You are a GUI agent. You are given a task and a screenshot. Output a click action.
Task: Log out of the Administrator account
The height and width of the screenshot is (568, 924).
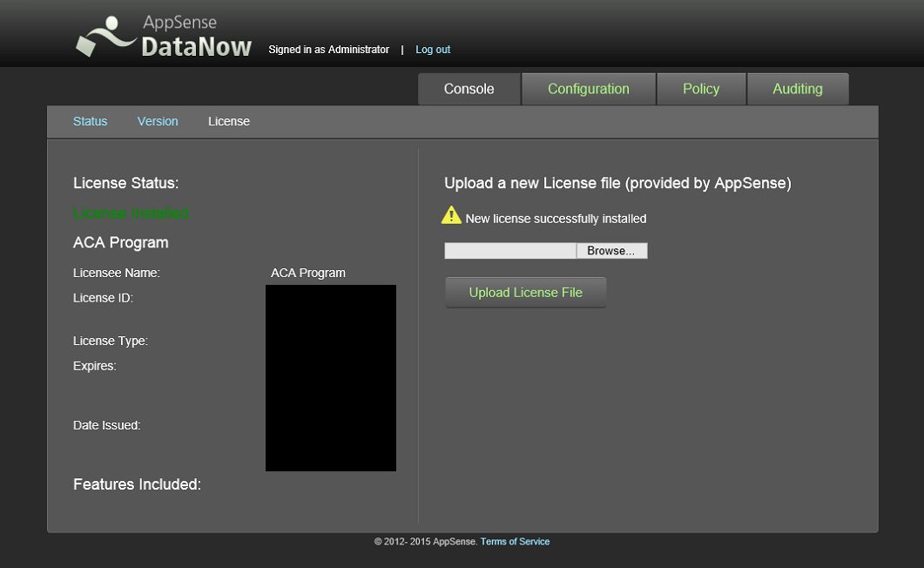(433, 50)
